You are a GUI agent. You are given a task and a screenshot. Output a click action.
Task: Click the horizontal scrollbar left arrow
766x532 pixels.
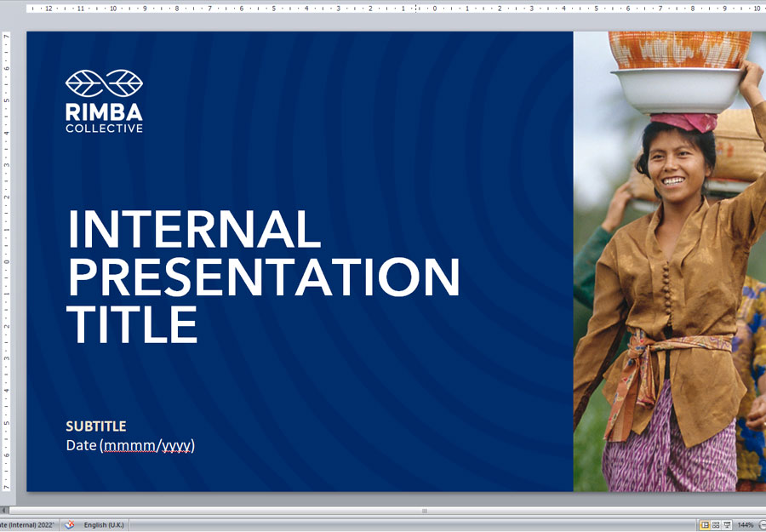4,511
